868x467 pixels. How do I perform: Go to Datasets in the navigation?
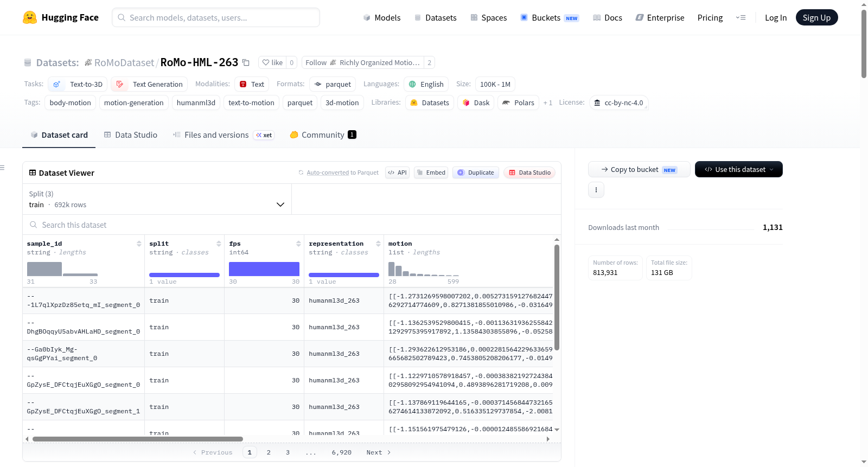(x=435, y=17)
